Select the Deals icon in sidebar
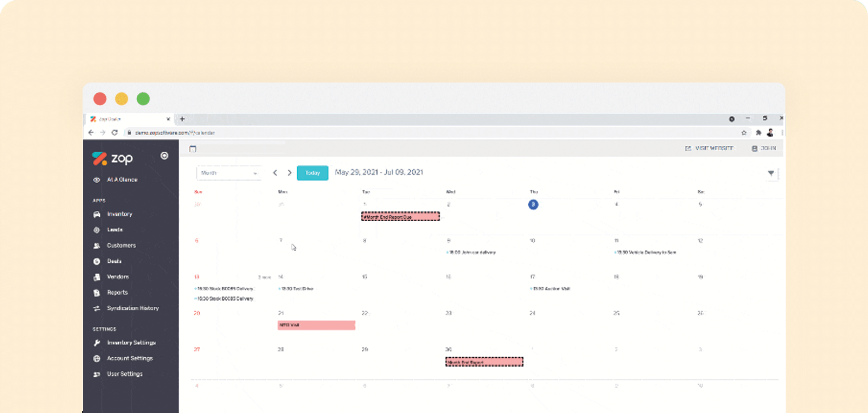Image resolution: width=868 pixels, height=413 pixels. 97,261
